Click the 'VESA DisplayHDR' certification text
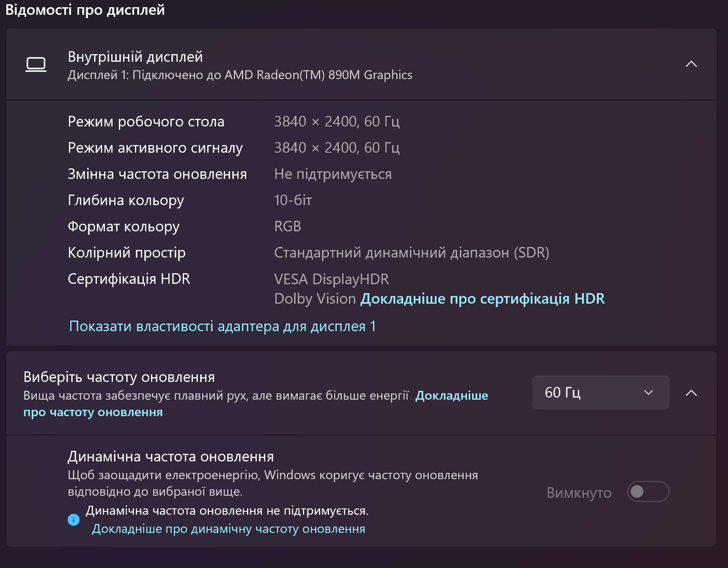Screen dimensions: 728x568 [332, 279]
